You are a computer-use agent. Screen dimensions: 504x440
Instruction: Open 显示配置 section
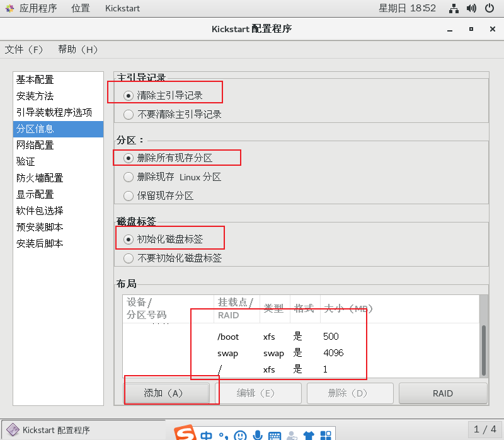pos(58,195)
